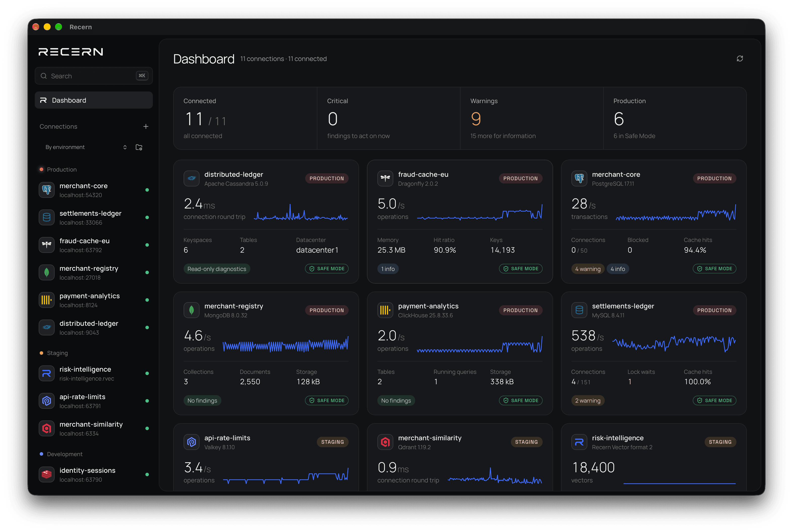Select settlements-ledger localhost:33066 in sidebar
The width and height of the screenshot is (793, 532).
click(94, 217)
